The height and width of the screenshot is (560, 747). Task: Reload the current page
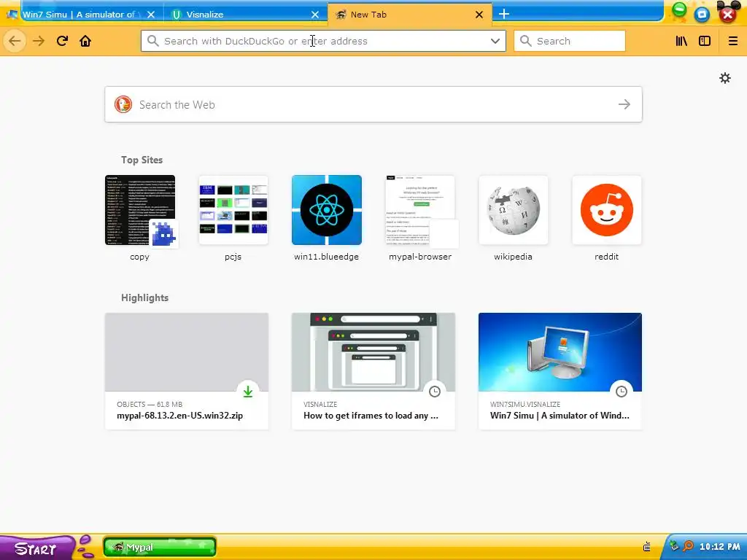tap(62, 41)
